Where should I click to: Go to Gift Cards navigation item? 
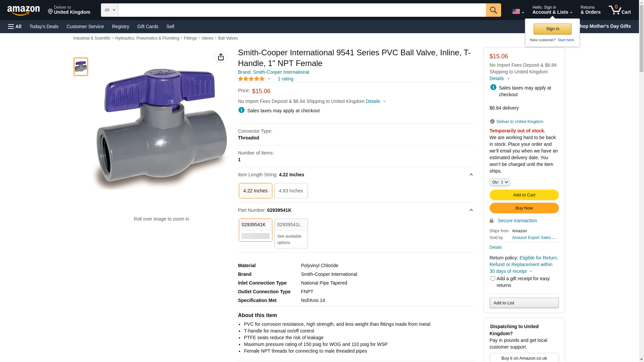click(x=148, y=26)
